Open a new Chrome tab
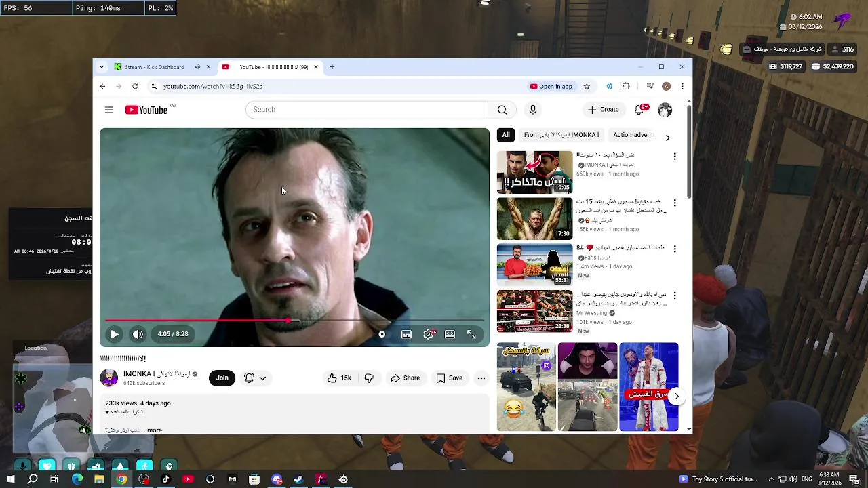Viewport: 868px width, 488px height. [332, 67]
